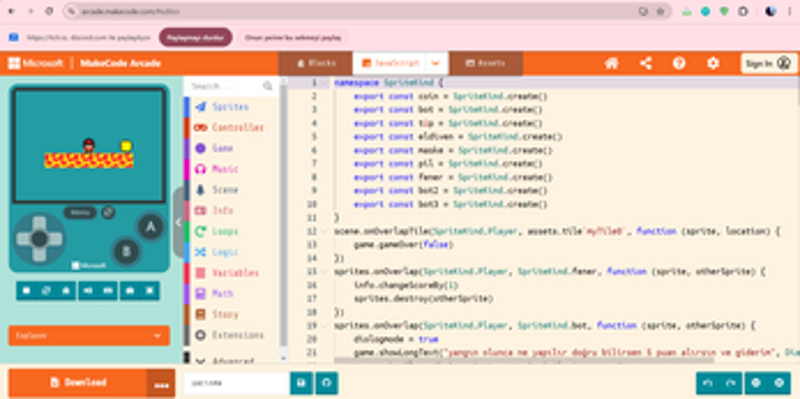Open the browser profile avatar

click(770, 11)
